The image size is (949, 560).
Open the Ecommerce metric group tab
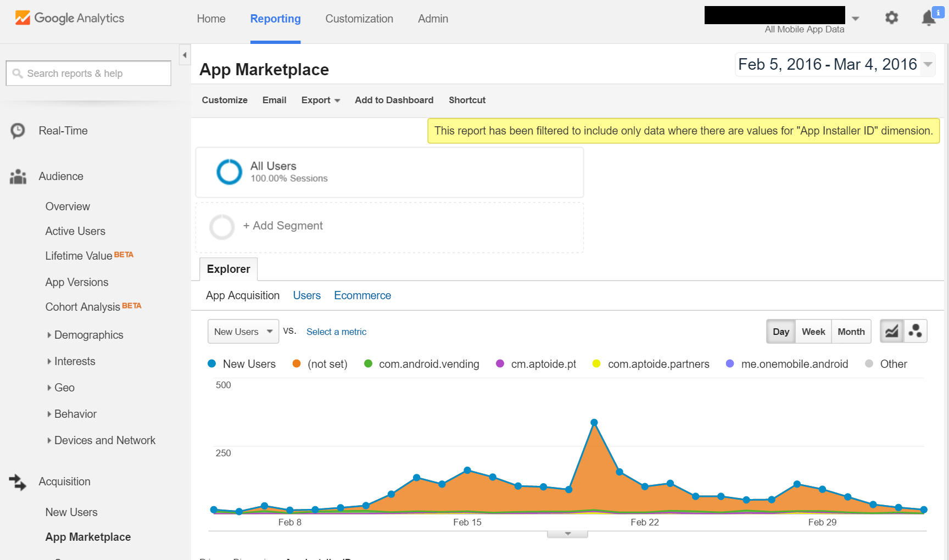362,295
